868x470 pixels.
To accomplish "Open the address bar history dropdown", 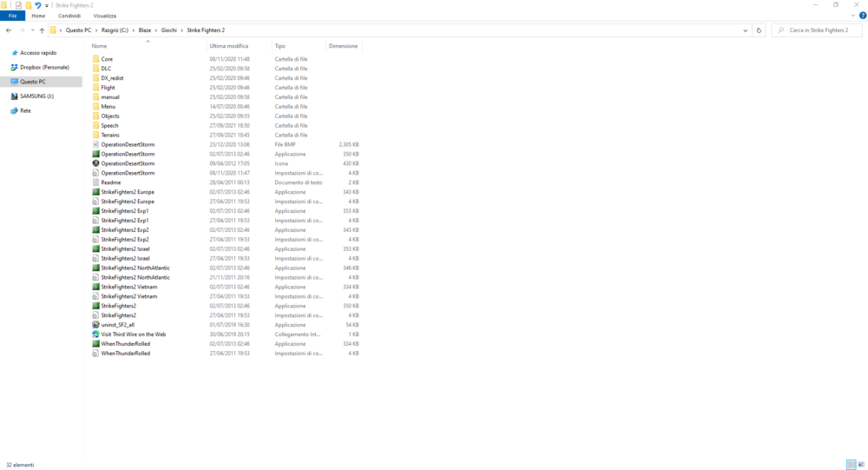I will coord(745,30).
